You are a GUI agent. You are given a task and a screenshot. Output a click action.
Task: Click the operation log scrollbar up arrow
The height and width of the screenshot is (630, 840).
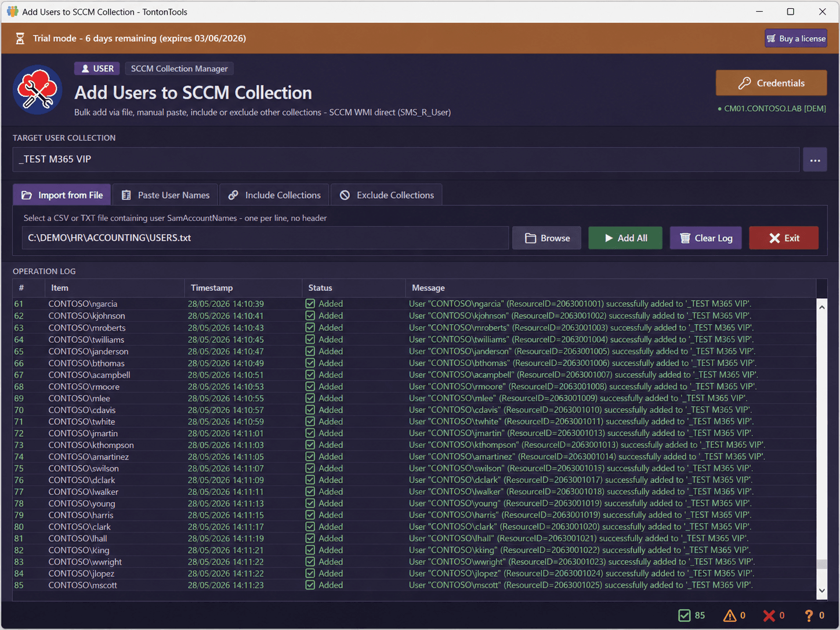point(822,307)
